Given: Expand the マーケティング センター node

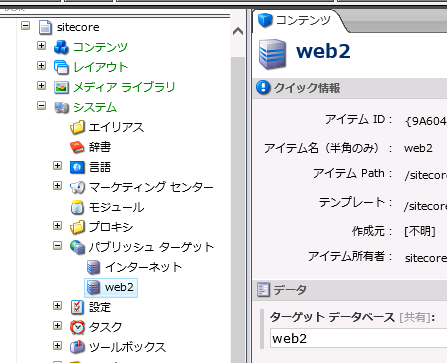Looking at the screenshot, I should coord(57,186).
